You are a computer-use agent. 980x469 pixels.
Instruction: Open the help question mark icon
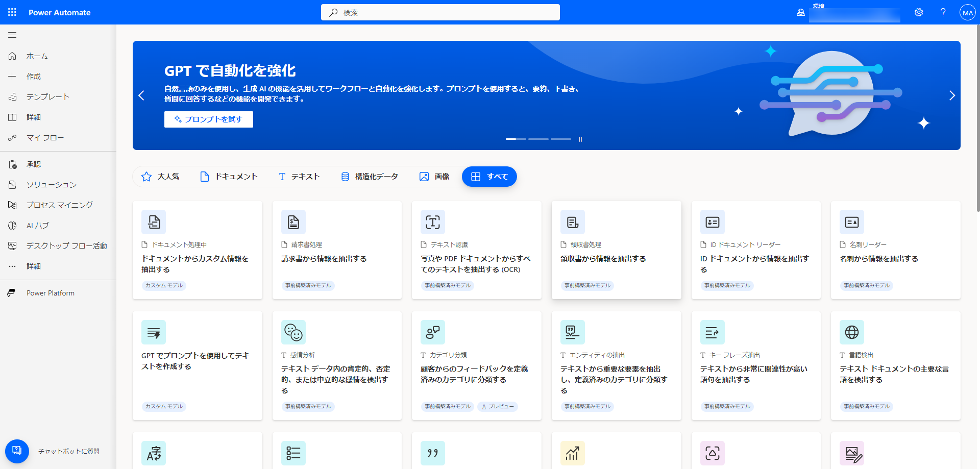(x=943, y=12)
